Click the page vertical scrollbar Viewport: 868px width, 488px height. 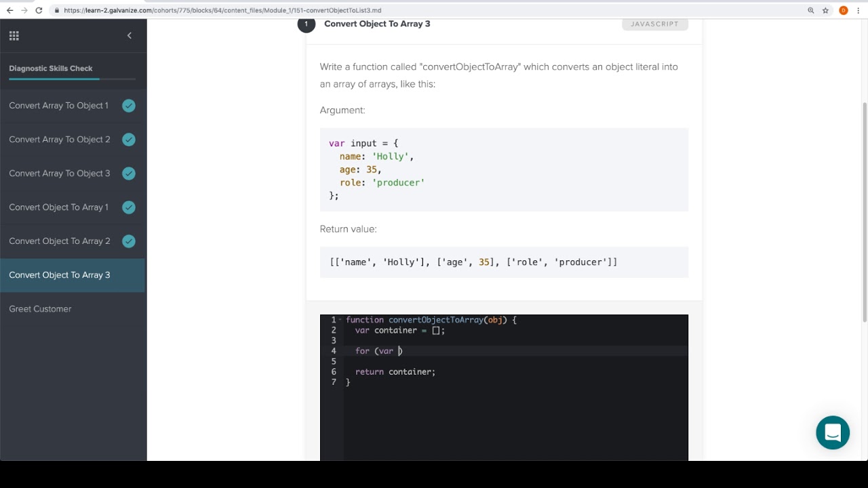tap(865, 212)
